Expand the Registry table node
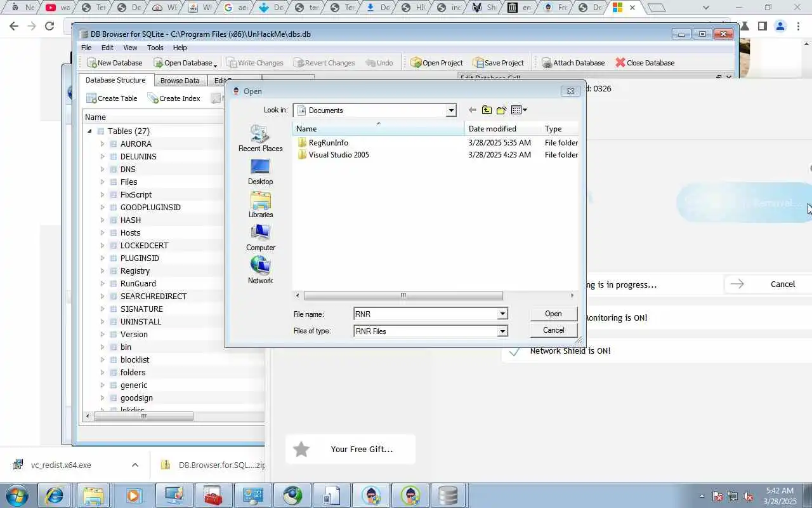The width and height of the screenshot is (812, 508). (x=102, y=271)
